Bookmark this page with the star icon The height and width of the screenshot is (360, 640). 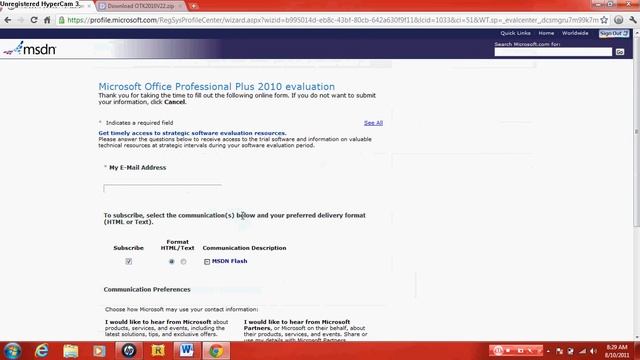click(x=604, y=20)
